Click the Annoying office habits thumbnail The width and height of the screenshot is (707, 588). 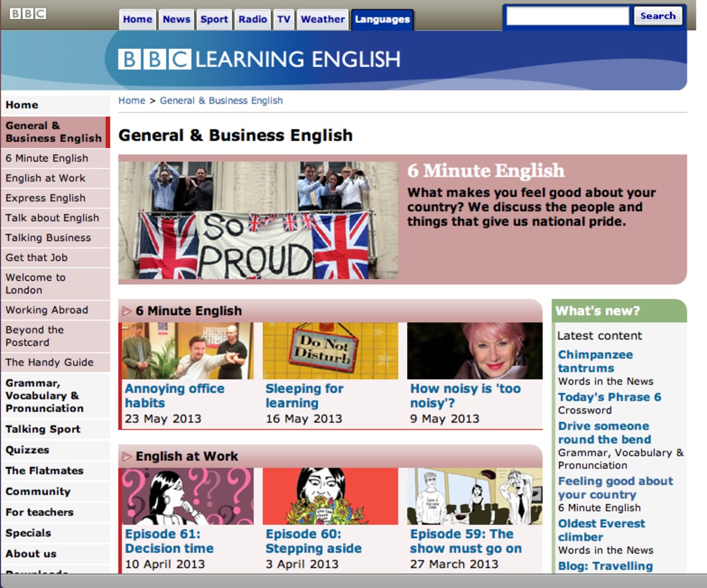189,351
